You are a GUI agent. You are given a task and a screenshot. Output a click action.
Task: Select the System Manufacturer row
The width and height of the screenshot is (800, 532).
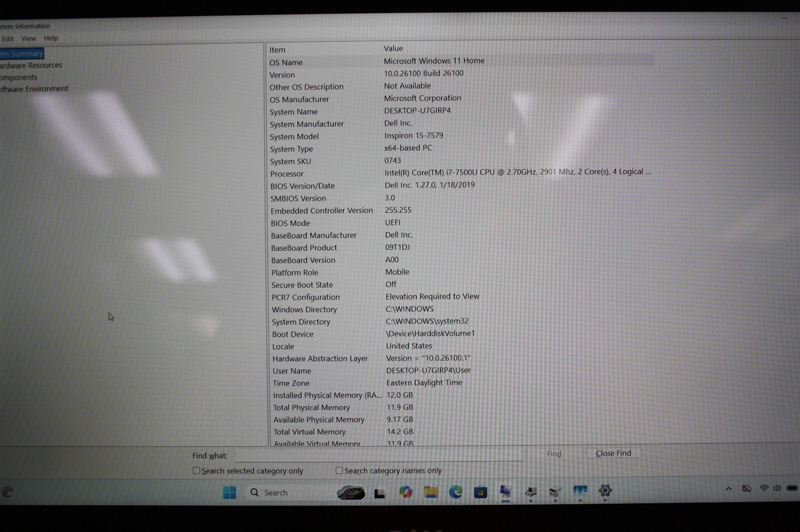click(460, 123)
